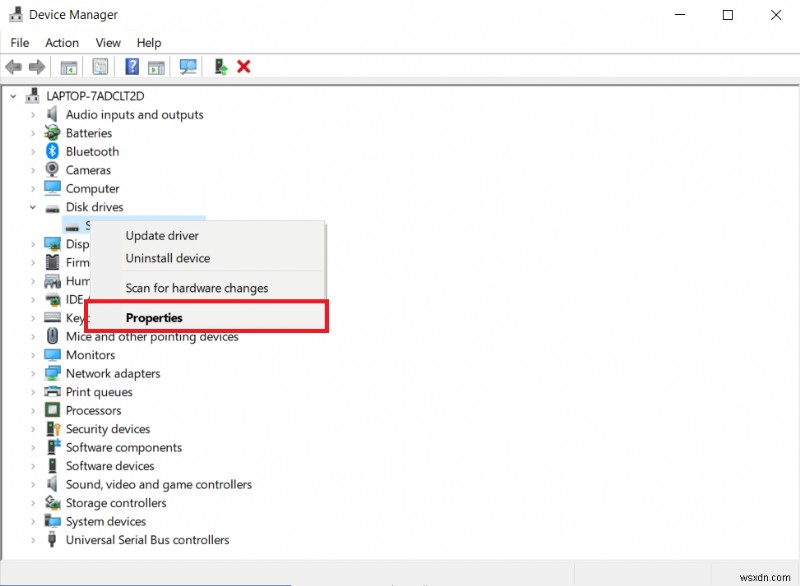
Task: Click the Scan for hardware changes toolbar icon
Action: 188,66
